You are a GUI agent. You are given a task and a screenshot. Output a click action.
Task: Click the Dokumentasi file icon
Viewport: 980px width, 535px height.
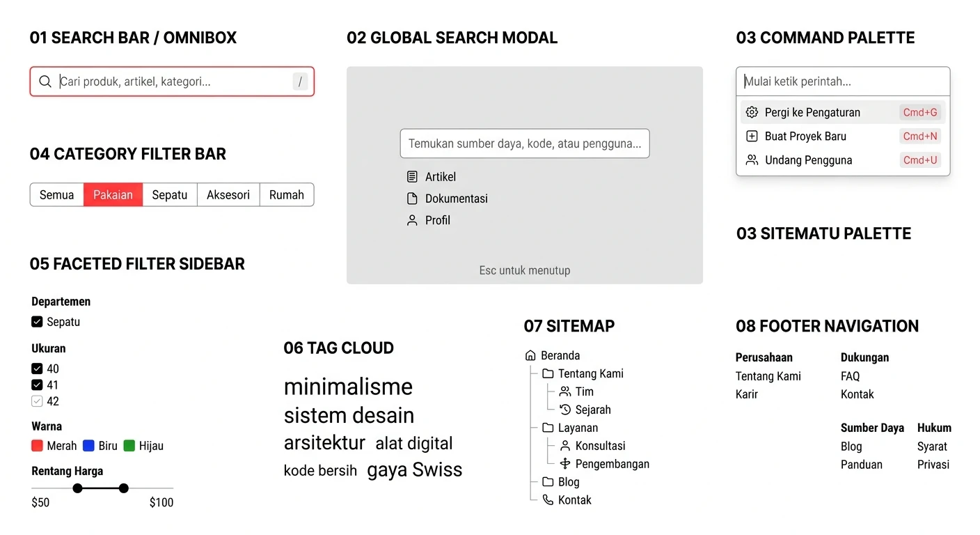point(412,199)
